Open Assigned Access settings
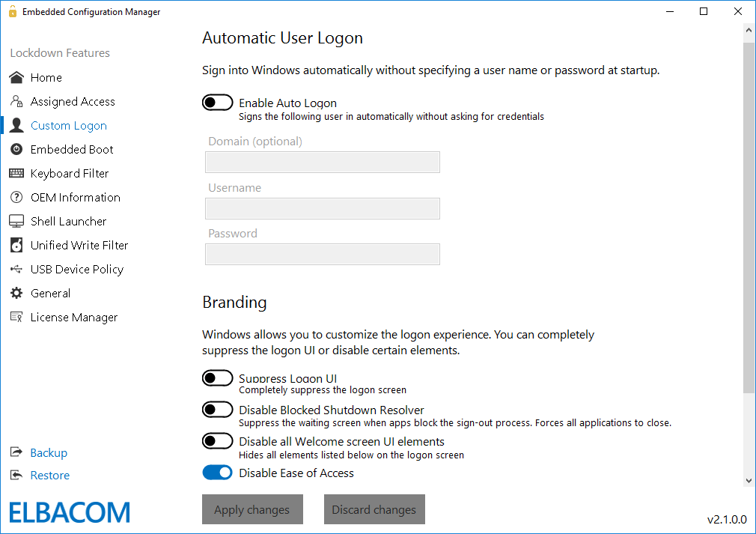 [x=72, y=101]
